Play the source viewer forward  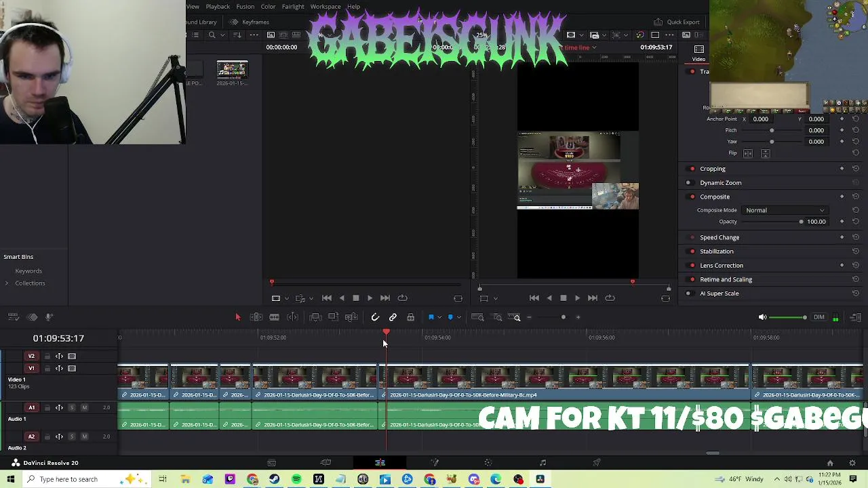(x=370, y=298)
